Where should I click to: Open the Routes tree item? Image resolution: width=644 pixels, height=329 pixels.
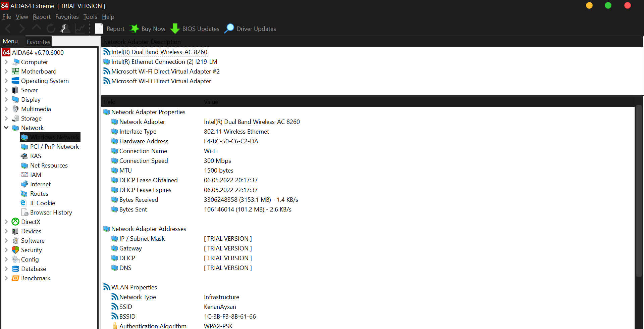pos(39,193)
